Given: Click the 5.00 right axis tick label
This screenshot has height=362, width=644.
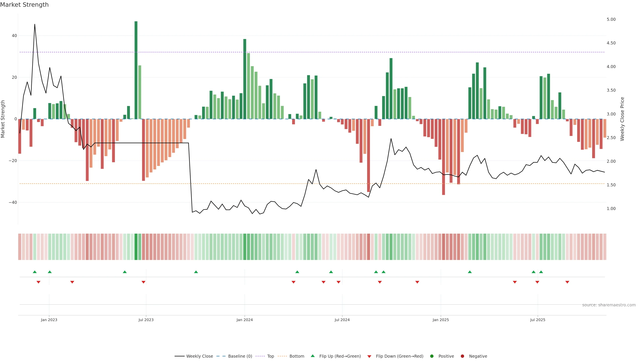Looking at the screenshot, I should tap(611, 19).
